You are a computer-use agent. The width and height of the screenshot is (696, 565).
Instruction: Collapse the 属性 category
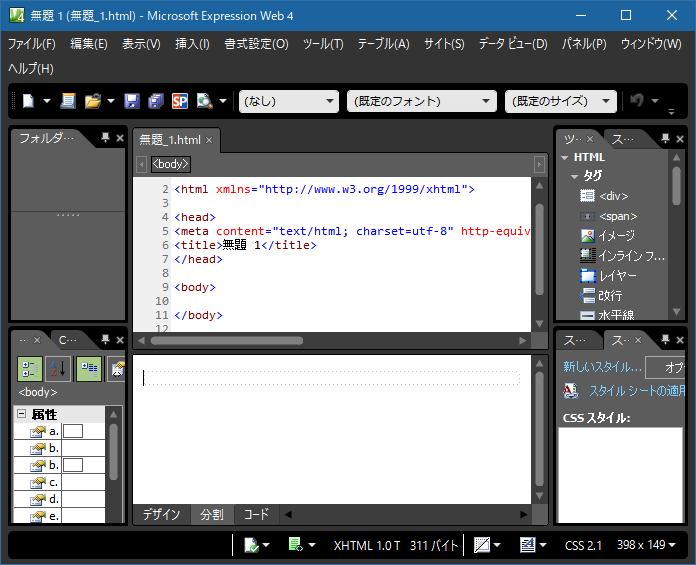pyautogui.click(x=21, y=414)
